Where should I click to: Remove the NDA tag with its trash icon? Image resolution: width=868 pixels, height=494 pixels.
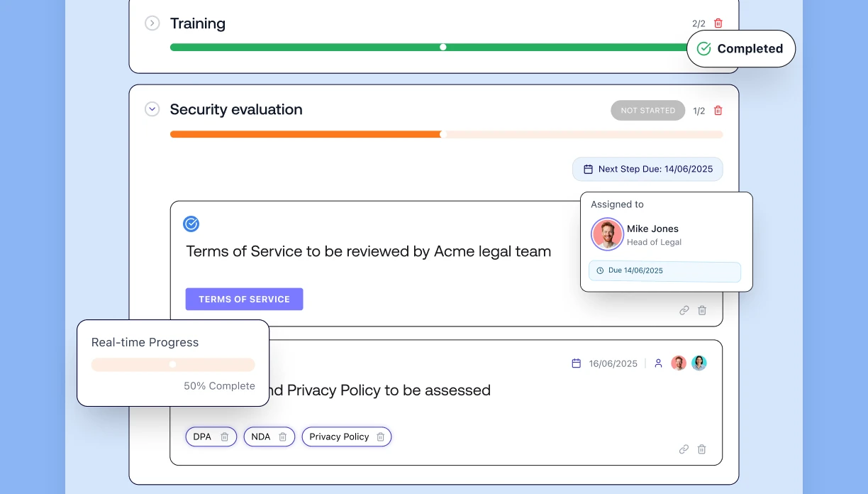tap(282, 437)
